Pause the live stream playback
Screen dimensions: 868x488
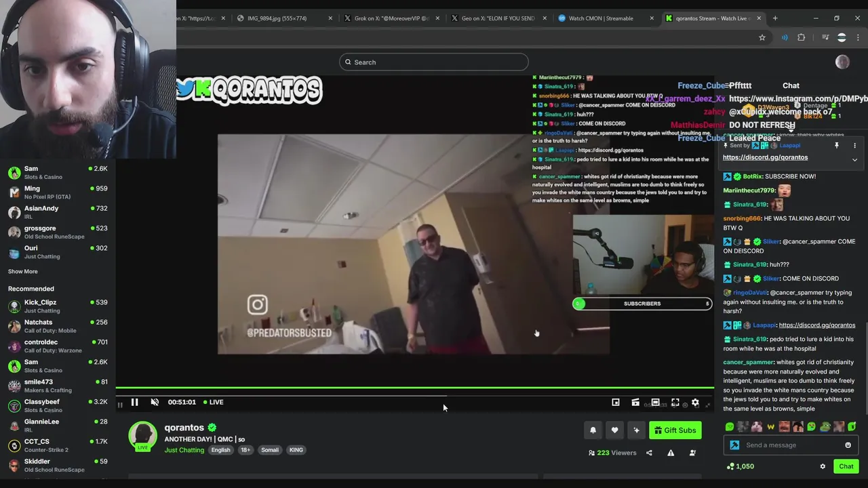pos(134,402)
